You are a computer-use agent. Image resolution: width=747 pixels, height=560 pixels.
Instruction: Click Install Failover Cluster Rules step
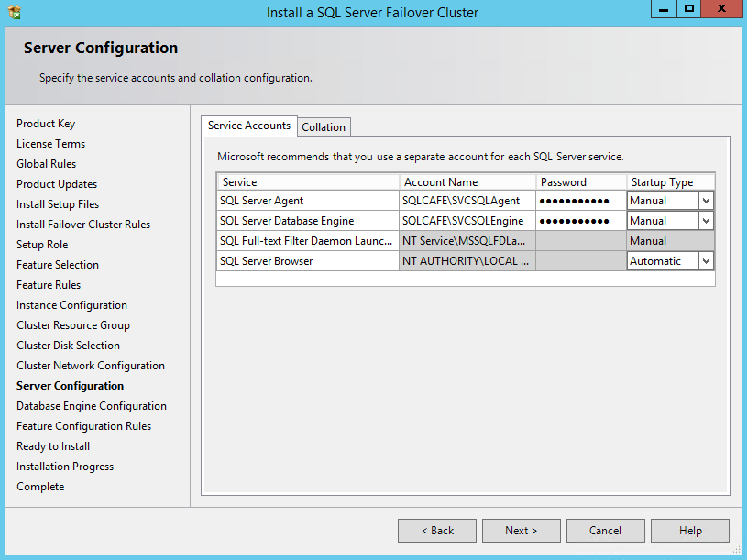[x=83, y=225]
